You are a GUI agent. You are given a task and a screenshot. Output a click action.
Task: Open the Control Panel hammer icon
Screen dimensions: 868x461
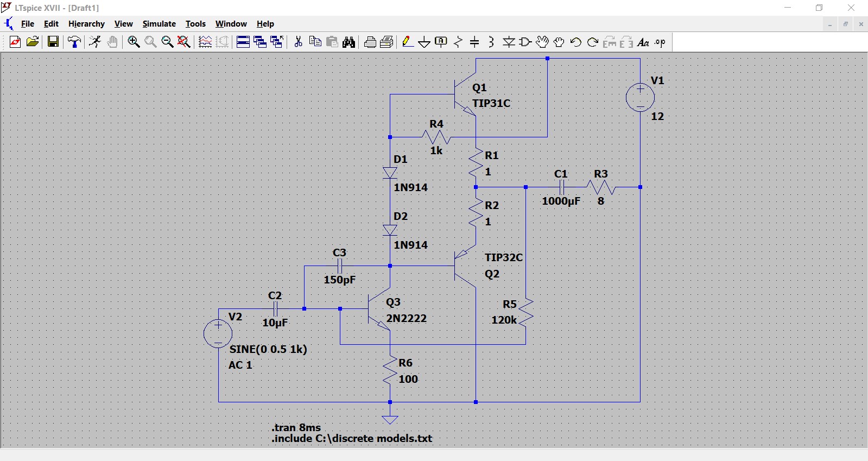click(74, 42)
